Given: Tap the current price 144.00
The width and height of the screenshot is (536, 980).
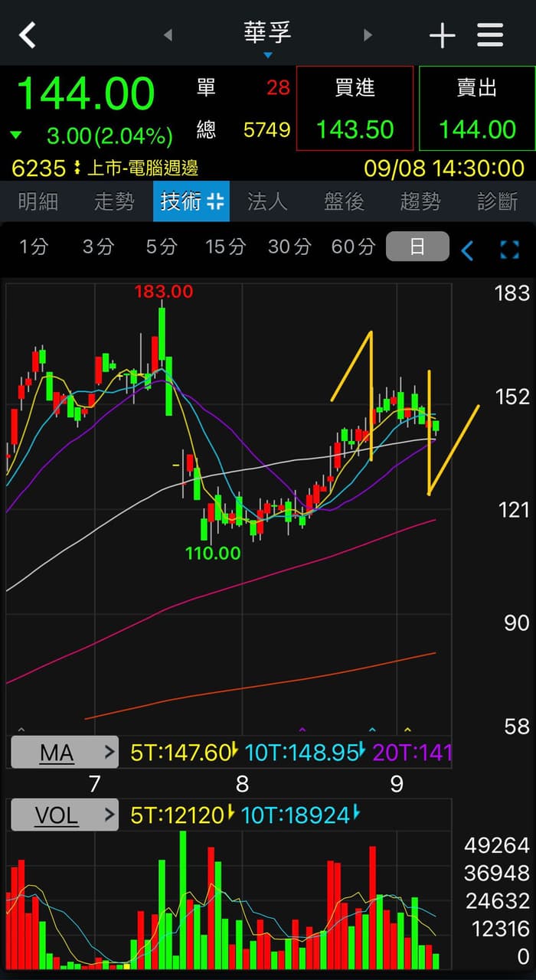Looking at the screenshot, I should [86, 94].
